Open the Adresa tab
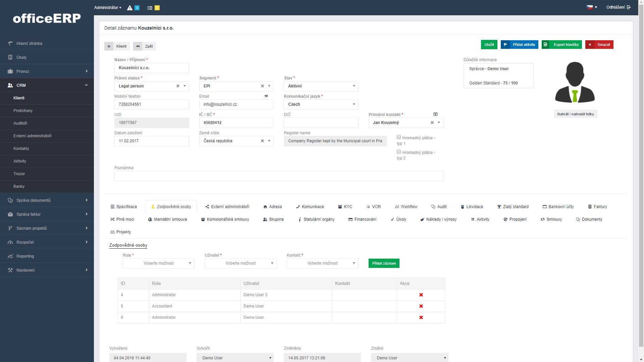This screenshot has height=362, width=644. click(272, 207)
